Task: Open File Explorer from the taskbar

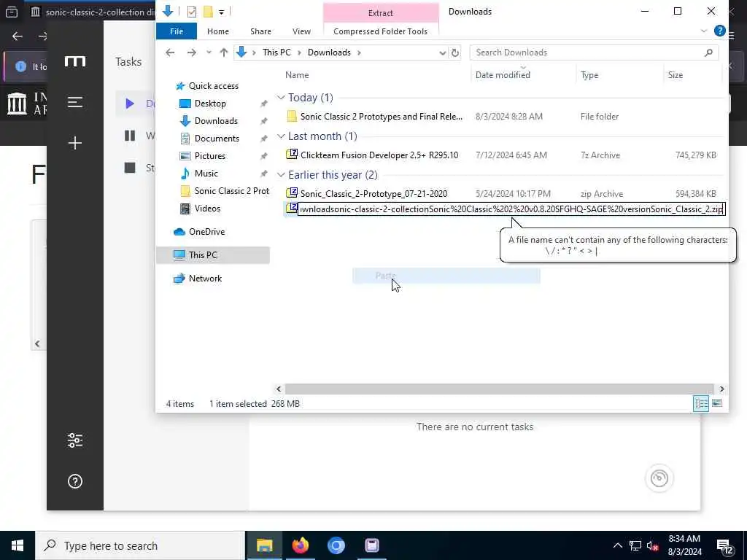Action: click(264, 545)
